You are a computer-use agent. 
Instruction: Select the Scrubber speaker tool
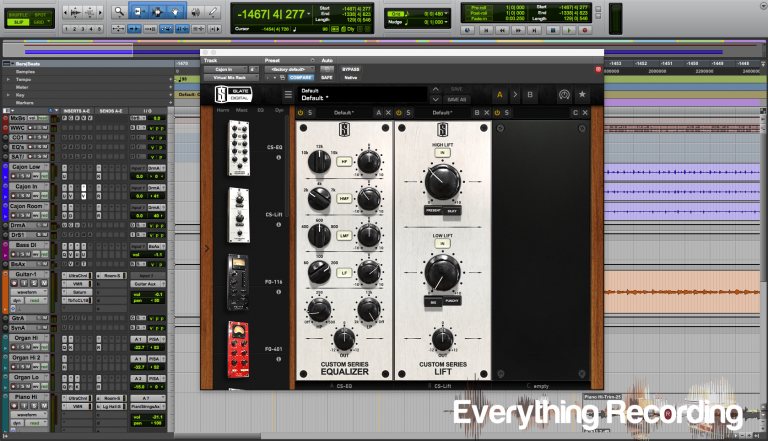[x=195, y=11]
